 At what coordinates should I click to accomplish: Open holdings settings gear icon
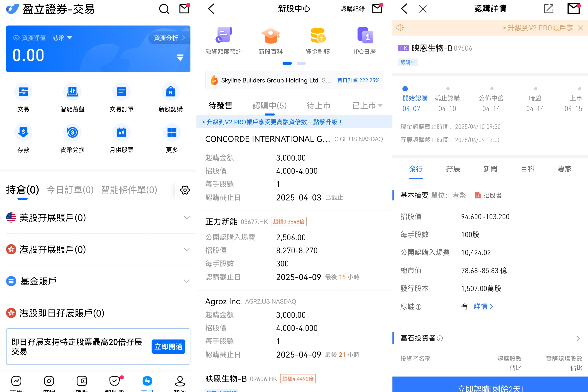[x=185, y=190]
